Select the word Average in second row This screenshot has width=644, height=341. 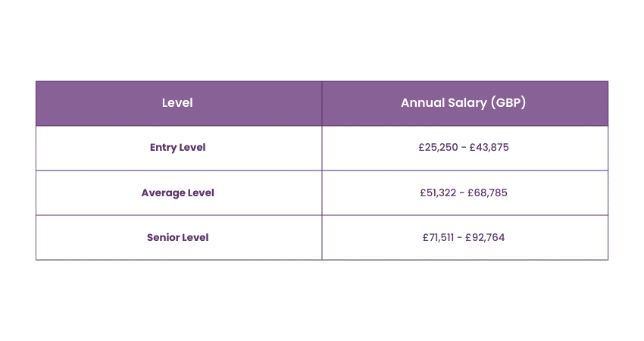click(164, 192)
